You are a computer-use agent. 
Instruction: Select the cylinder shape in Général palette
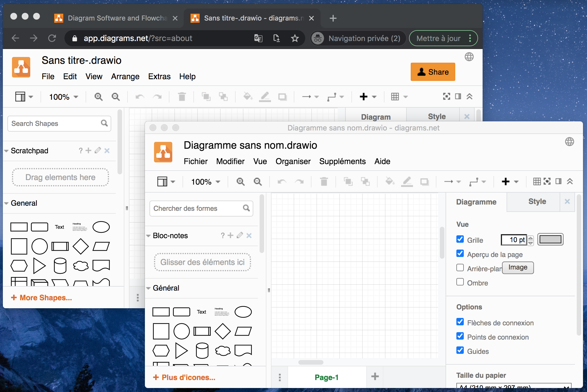click(202, 350)
